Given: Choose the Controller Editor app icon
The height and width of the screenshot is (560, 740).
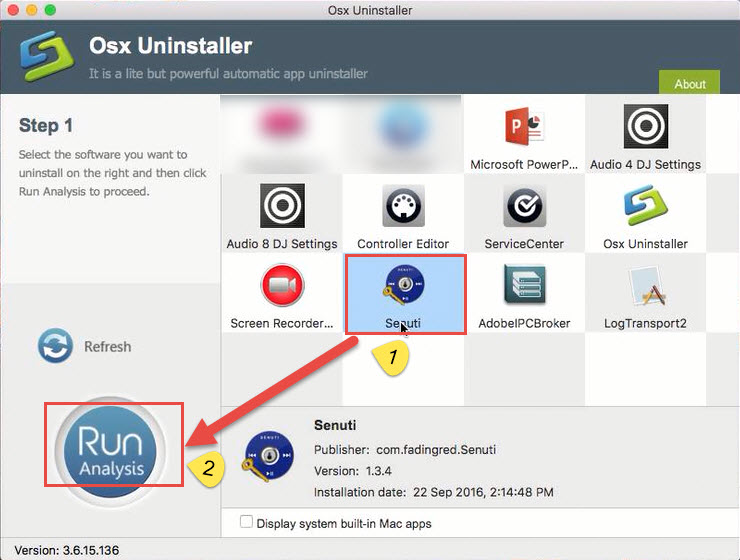Looking at the screenshot, I should pos(403,209).
